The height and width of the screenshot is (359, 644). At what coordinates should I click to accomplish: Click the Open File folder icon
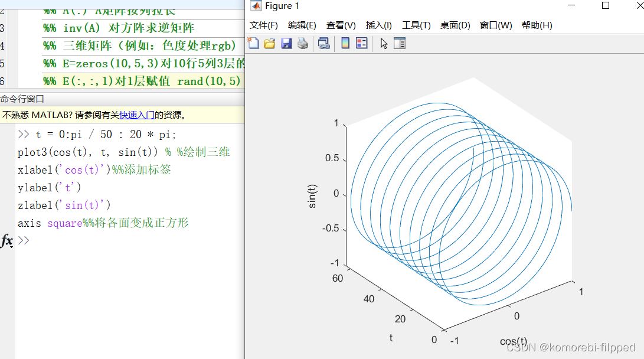tap(270, 43)
